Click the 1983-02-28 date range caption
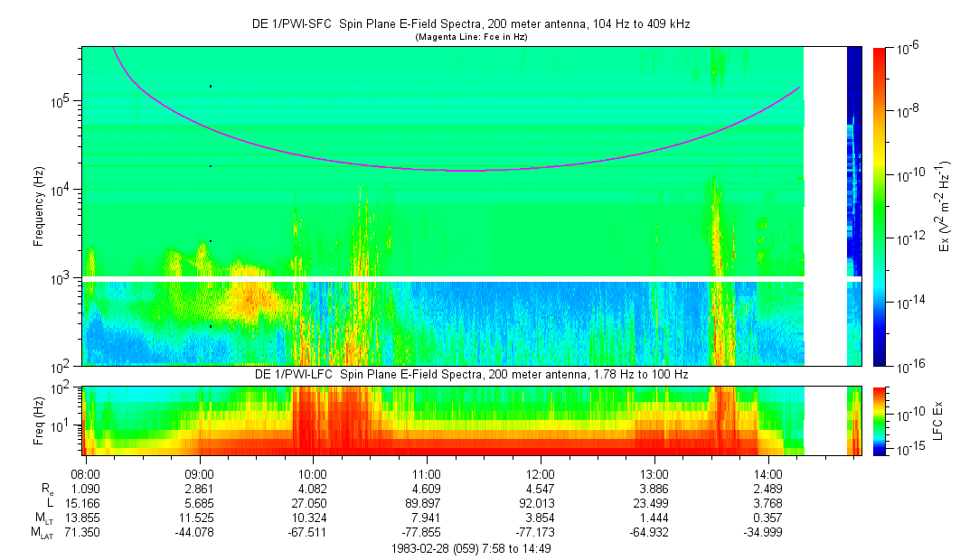This screenshot has height=560, width=979. click(x=470, y=547)
